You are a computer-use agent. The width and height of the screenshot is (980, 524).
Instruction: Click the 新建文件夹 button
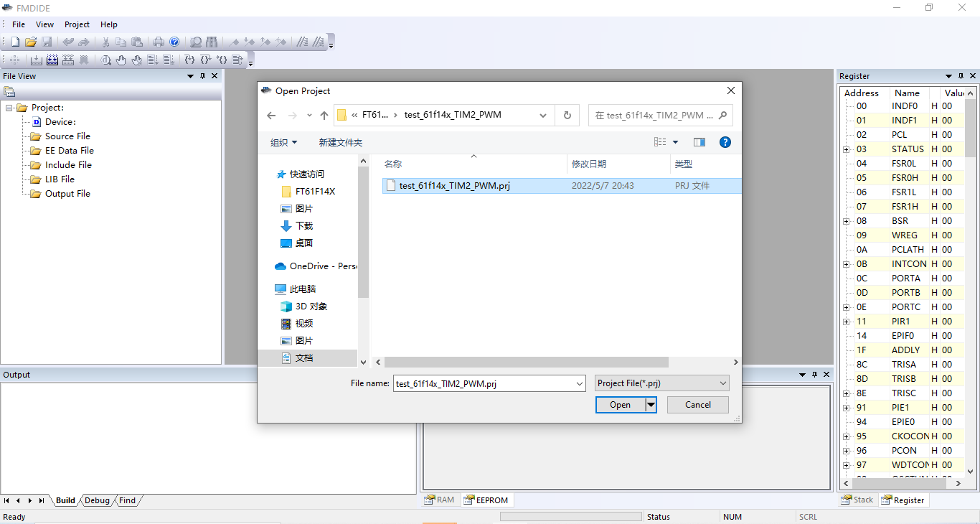(341, 142)
